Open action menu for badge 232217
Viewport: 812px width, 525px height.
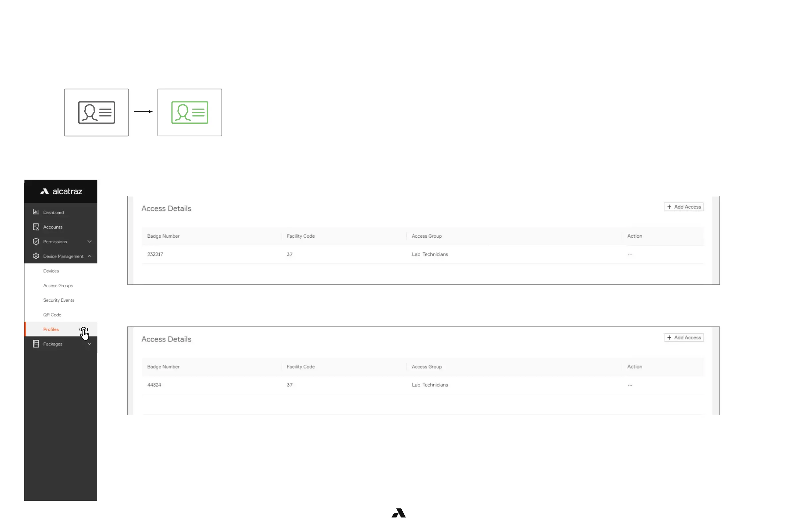point(630,255)
